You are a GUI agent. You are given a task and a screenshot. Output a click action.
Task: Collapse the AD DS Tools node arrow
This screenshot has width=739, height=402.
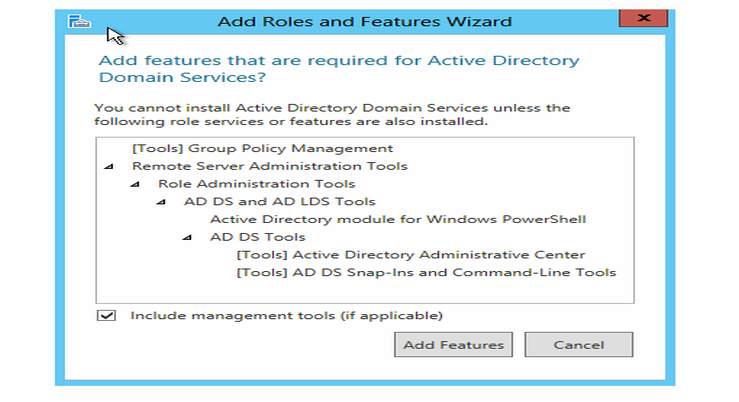(x=186, y=238)
